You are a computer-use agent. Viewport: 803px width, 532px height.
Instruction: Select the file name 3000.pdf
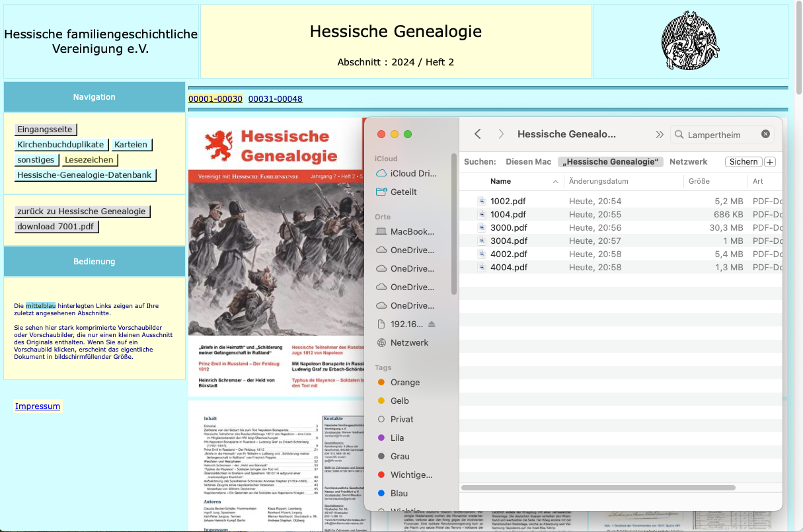click(509, 227)
